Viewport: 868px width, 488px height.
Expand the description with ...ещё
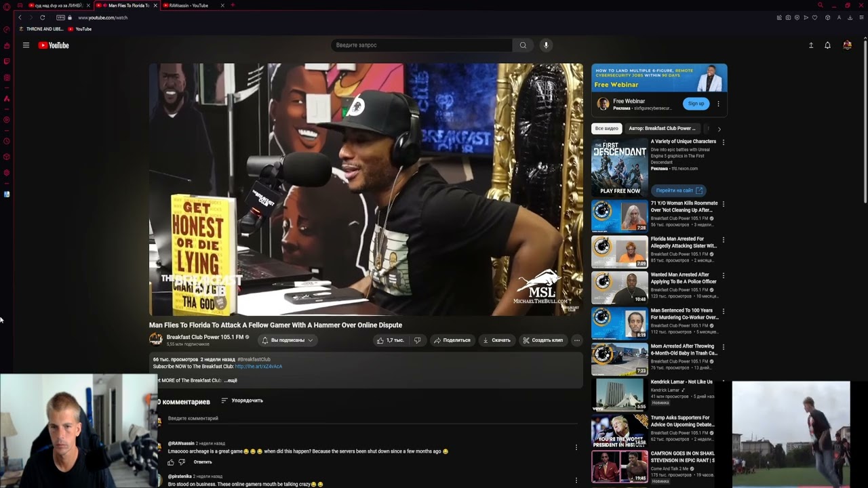231,380
